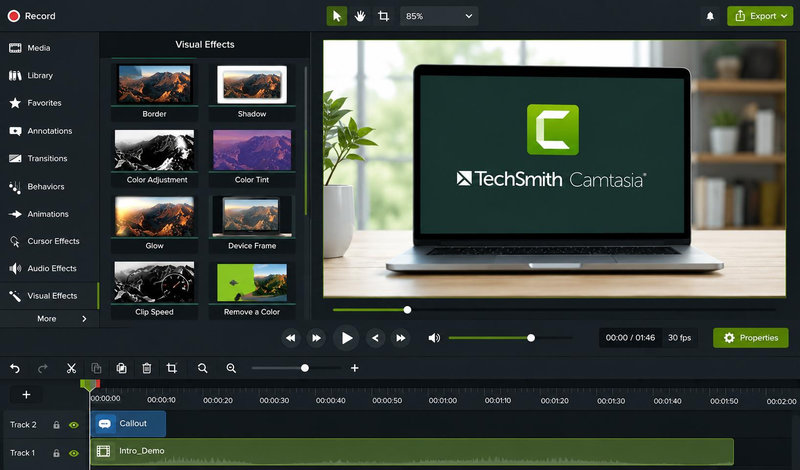Select the canvas Crop tool
This screenshot has width=800, height=470.
pos(384,16)
